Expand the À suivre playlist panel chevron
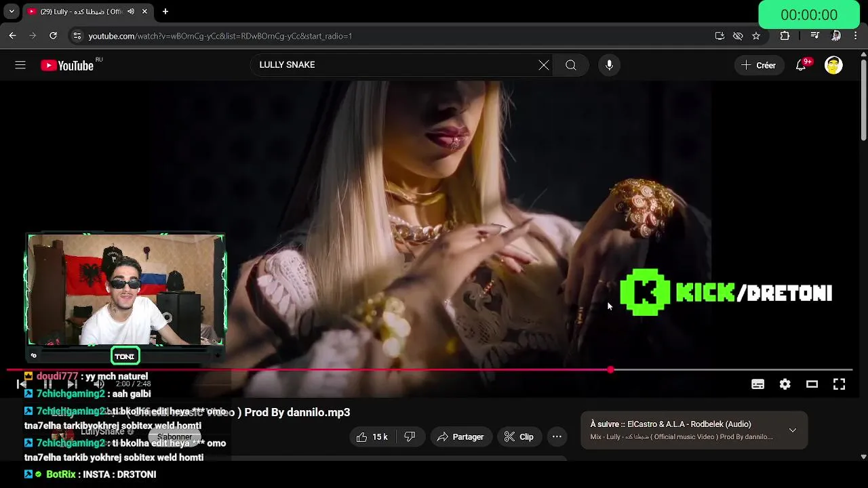The image size is (868, 488). tap(792, 430)
